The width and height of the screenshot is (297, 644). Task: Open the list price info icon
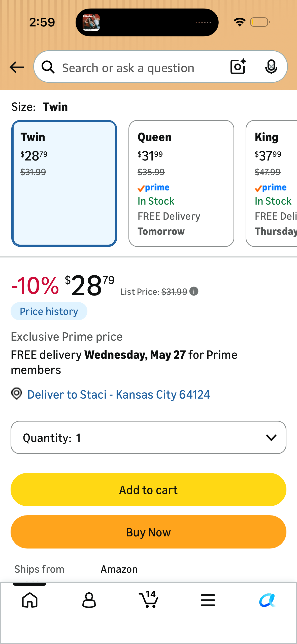coord(194,291)
